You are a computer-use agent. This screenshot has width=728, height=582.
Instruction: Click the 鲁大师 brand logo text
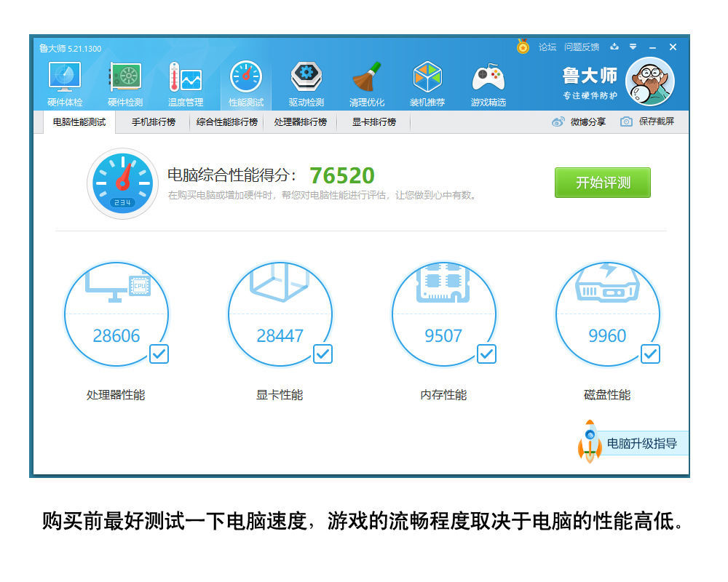(590, 76)
